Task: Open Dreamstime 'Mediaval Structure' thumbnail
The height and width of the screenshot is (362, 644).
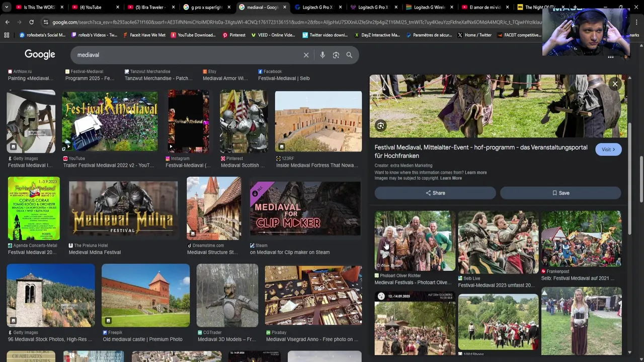Action: [x=214, y=208]
